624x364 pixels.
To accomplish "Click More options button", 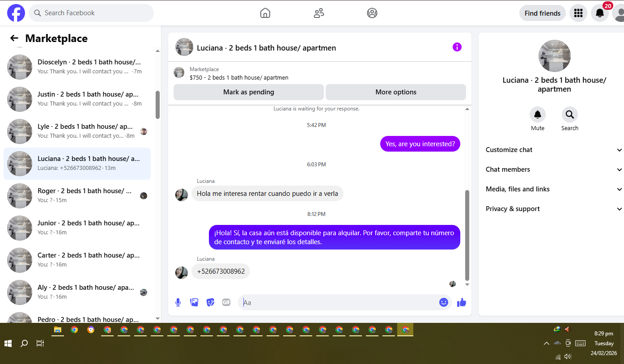I will pos(396,92).
